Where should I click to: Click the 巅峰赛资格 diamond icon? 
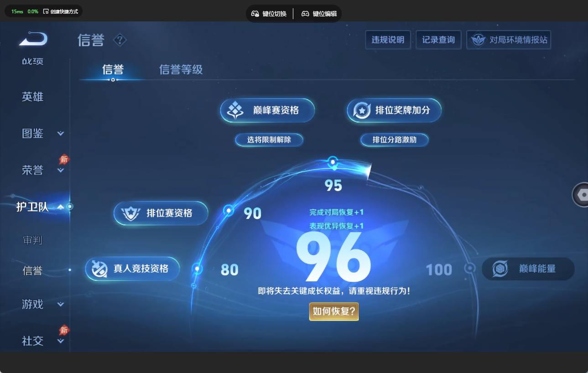pos(235,110)
